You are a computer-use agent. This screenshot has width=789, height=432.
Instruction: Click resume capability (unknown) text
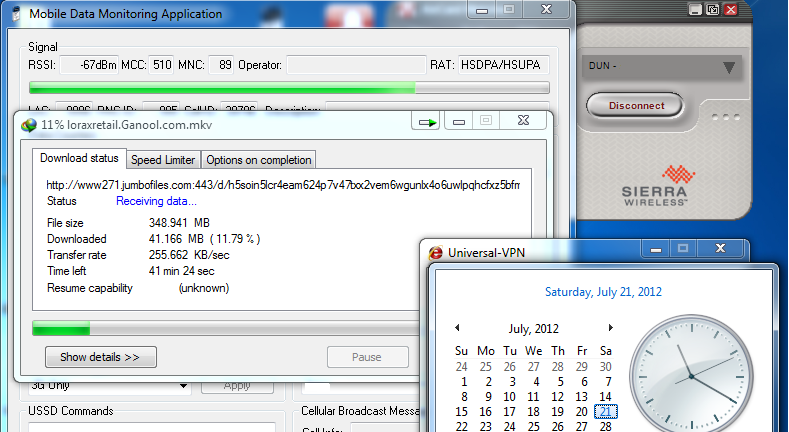pos(204,288)
